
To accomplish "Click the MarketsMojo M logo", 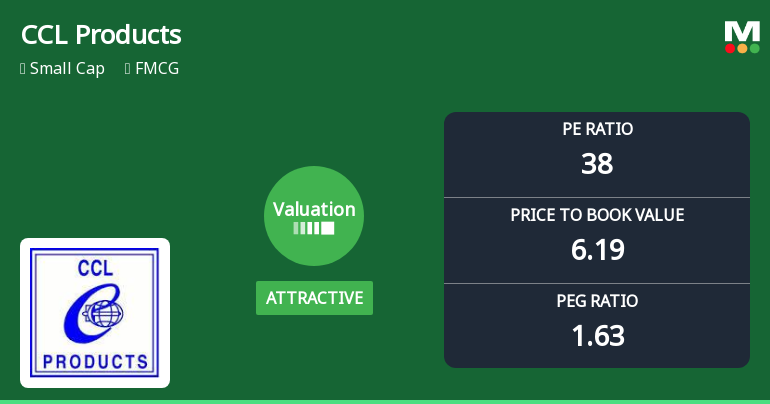I will (x=742, y=30).
